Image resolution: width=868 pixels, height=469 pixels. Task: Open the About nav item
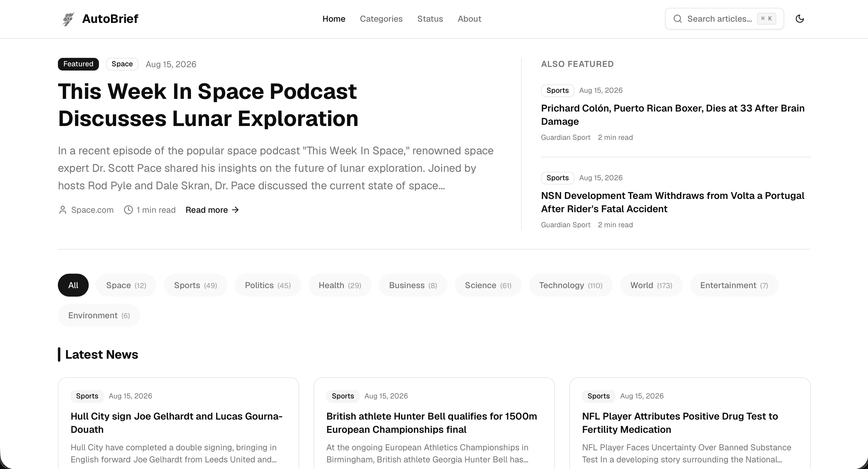coord(469,19)
